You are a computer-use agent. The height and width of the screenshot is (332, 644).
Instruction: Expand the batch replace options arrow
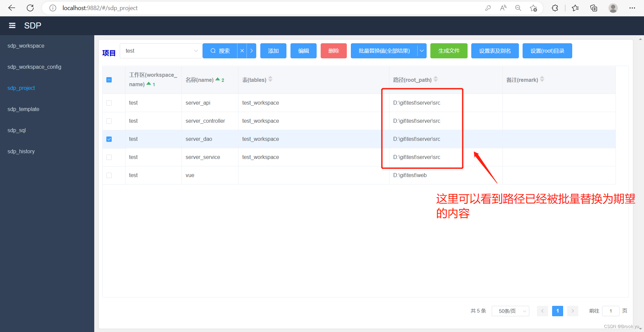click(422, 51)
